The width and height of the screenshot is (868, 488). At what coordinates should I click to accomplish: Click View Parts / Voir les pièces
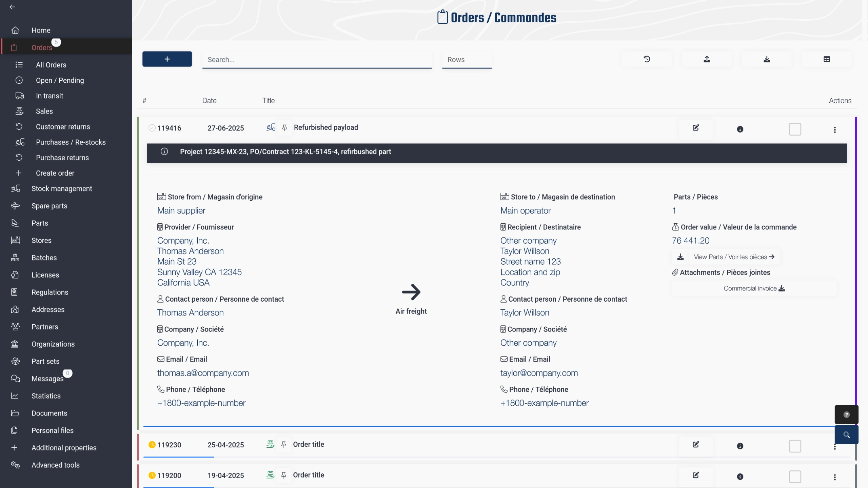[x=734, y=257]
